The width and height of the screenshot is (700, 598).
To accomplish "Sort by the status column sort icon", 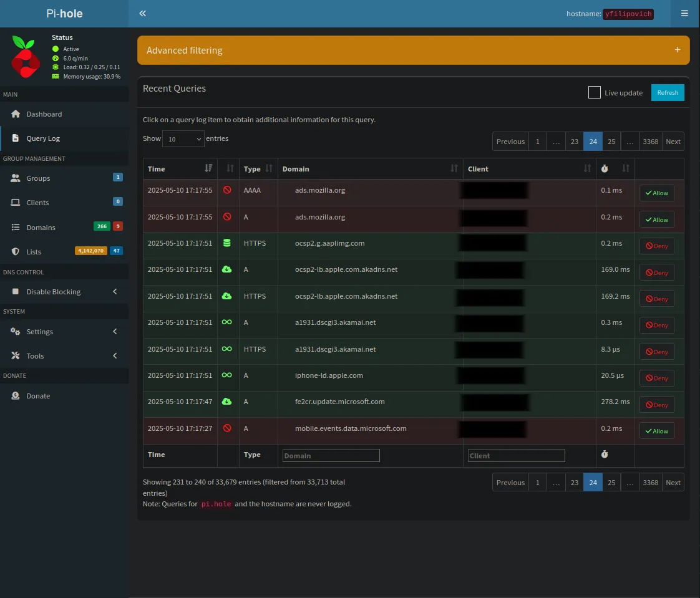I will (230, 168).
